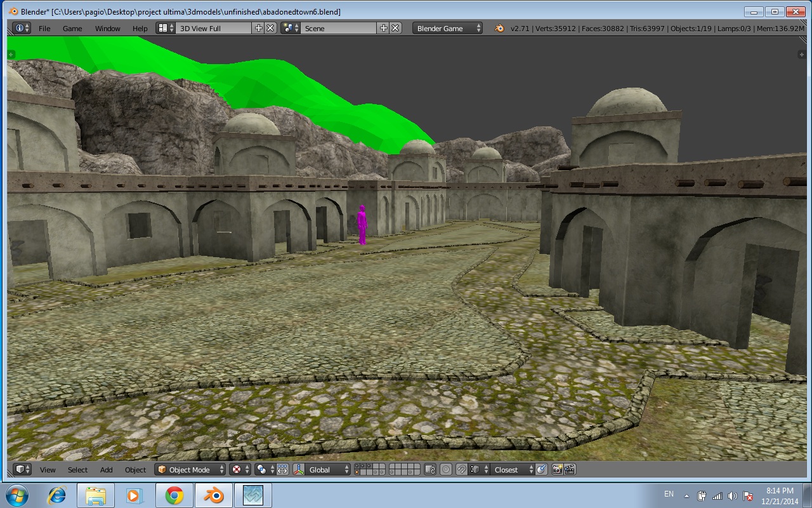Click the Tris:63997 statistic
The width and height of the screenshot is (812, 508).
pos(646,29)
